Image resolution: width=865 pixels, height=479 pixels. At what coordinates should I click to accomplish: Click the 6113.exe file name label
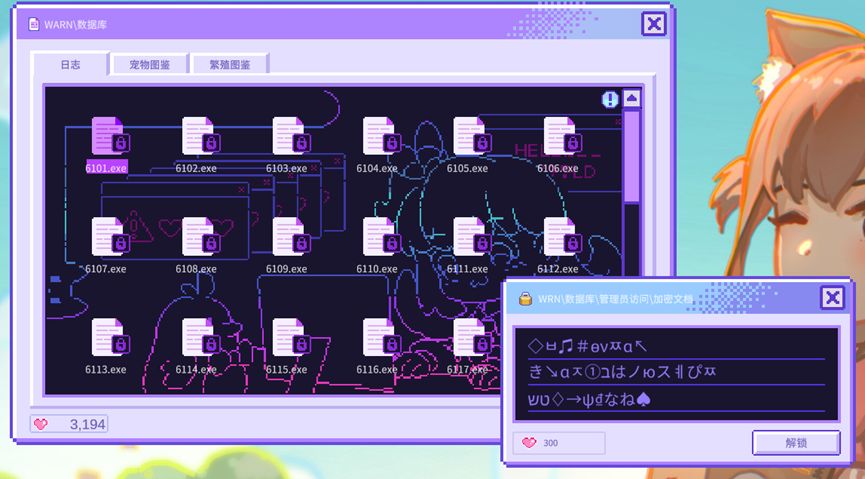106,369
